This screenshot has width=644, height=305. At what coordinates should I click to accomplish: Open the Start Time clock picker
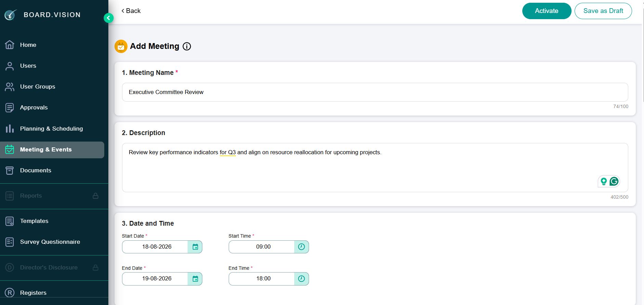click(x=301, y=247)
